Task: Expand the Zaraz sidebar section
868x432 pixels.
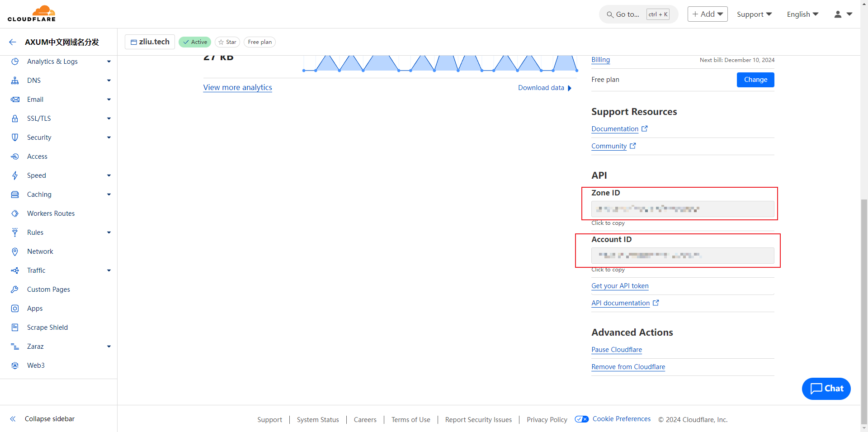Action: click(x=109, y=347)
